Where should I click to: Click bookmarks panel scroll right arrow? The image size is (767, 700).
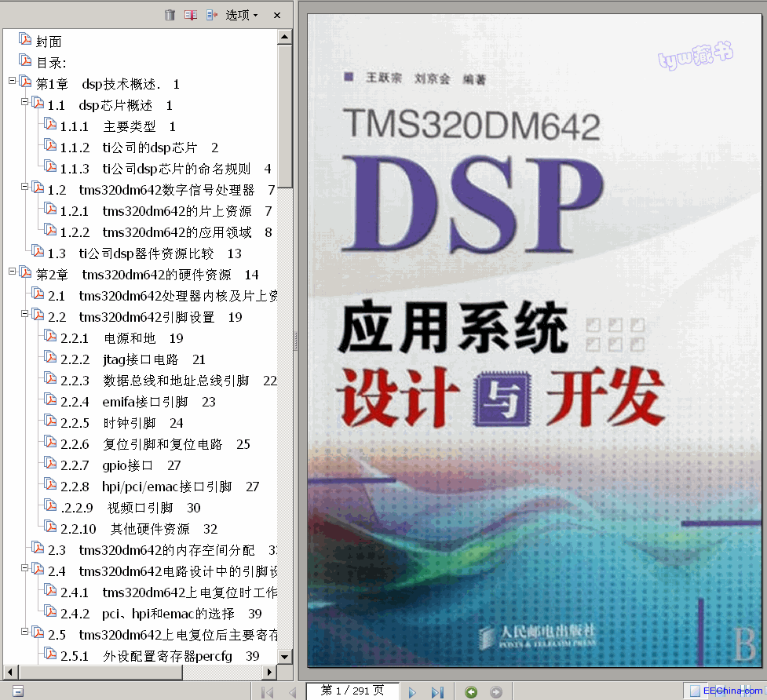[x=269, y=672]
